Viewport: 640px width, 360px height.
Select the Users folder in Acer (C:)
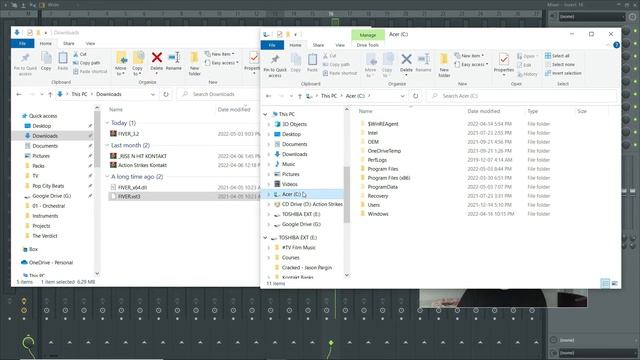373,205
